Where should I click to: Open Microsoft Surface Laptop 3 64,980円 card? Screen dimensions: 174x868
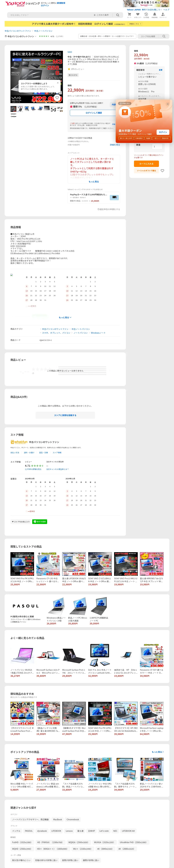pos(152,718)
